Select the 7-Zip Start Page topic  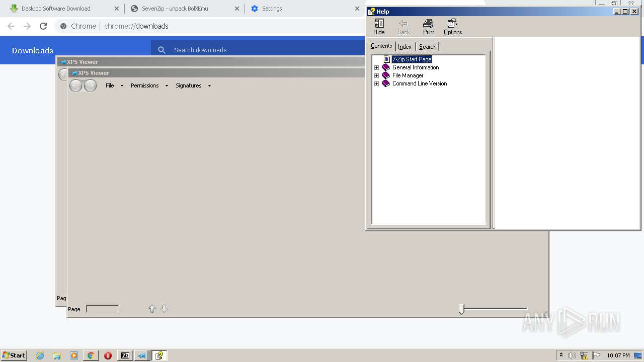412,59
